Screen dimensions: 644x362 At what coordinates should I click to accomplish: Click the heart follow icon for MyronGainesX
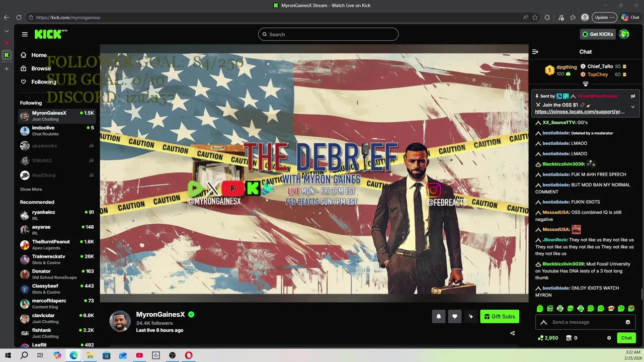tap(455, 316)
